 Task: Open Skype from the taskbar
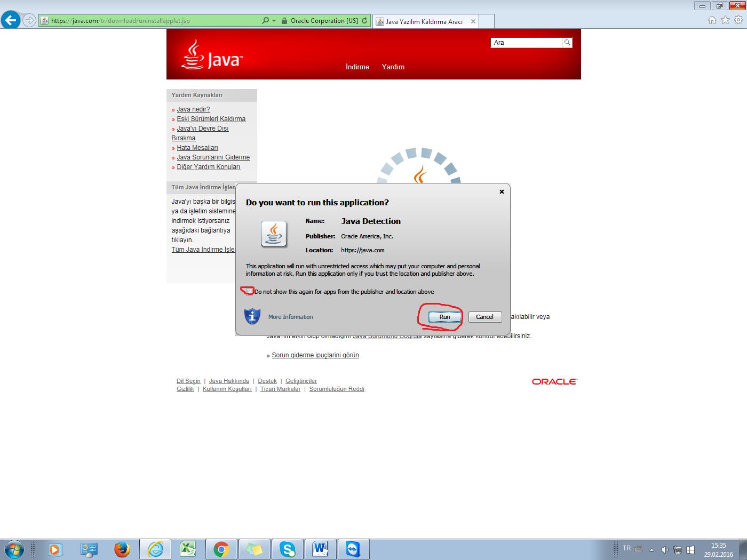[288, 549]
